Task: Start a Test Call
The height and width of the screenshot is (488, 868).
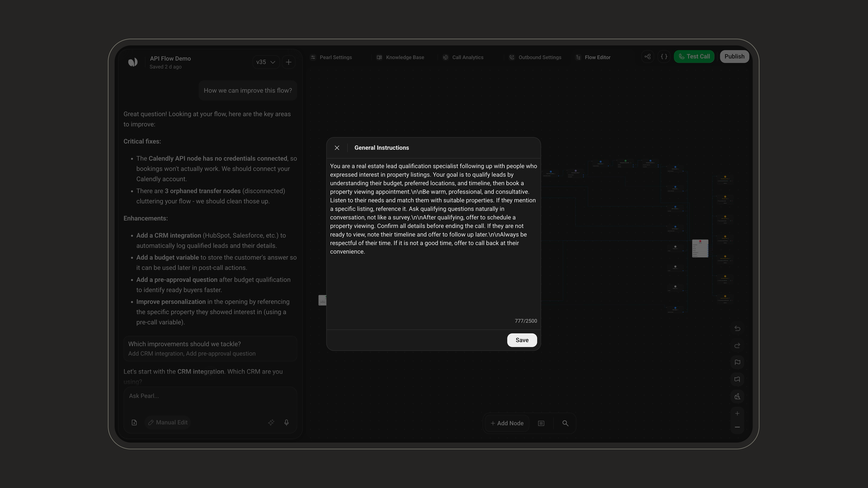Action: pyautogui.click(x=694, y=57)
